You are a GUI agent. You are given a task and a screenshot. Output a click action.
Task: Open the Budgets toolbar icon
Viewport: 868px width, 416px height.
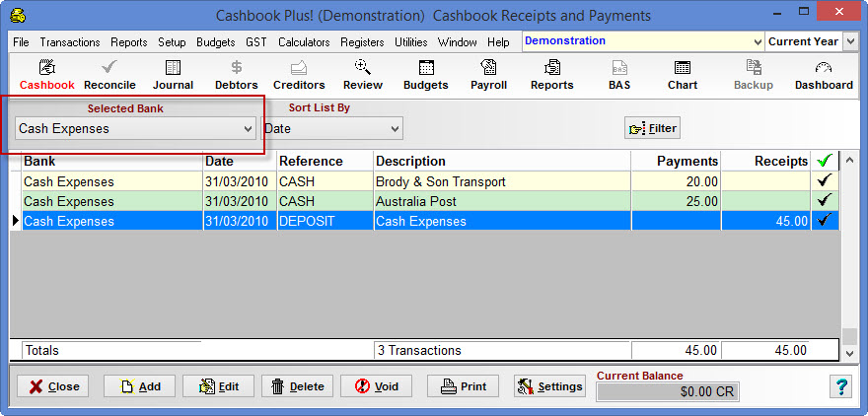(x=426, y=76)
